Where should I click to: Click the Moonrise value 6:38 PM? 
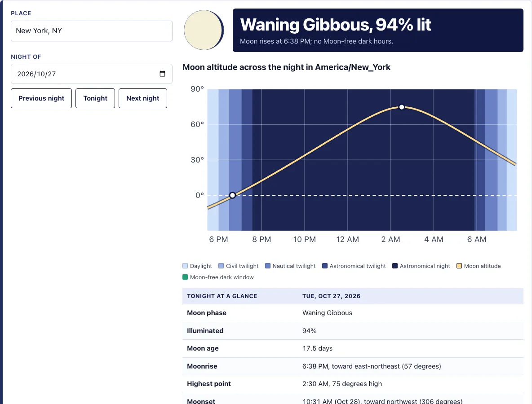[372, 366]
